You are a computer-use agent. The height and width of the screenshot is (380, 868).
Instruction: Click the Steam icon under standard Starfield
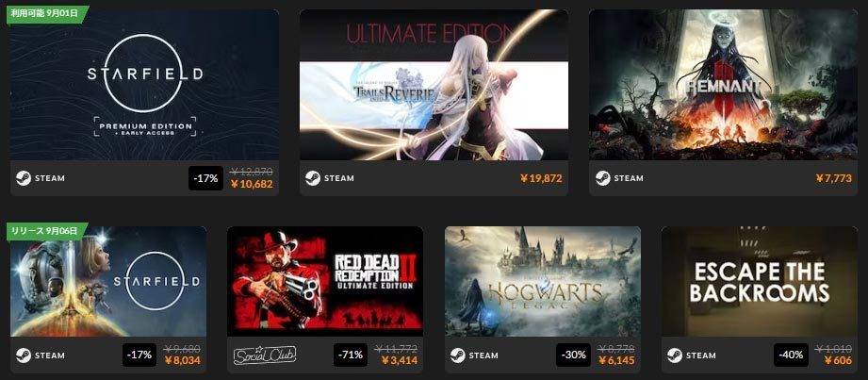tap(24, 355)
